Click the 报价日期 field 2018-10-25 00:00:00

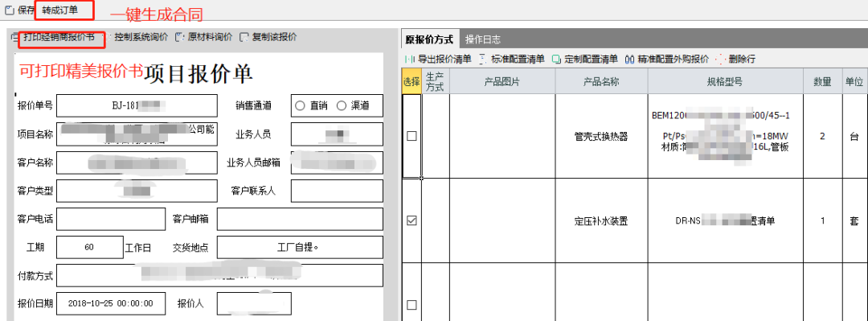111,303
